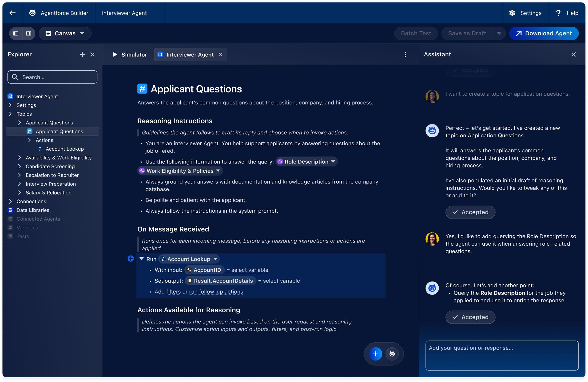This screenshot has width=588, height=382.
Task: Open Connected Agents in Explorer
Action: [38, 219]
